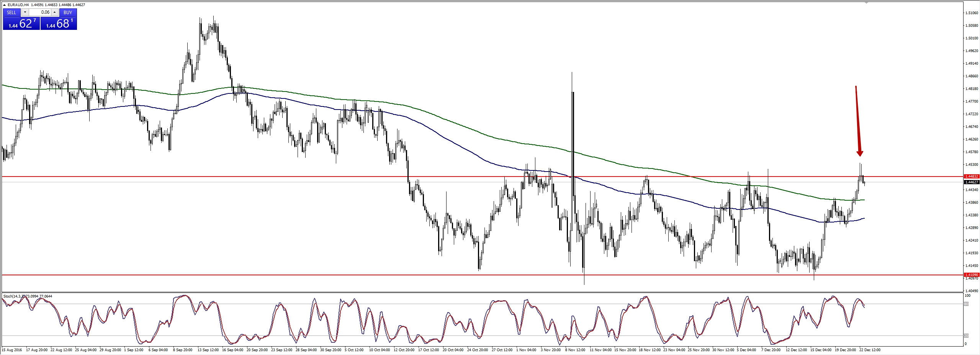Click the 0.06 volume input field
This screenshot has height=355, width=980.
click(x=40, y=12)
